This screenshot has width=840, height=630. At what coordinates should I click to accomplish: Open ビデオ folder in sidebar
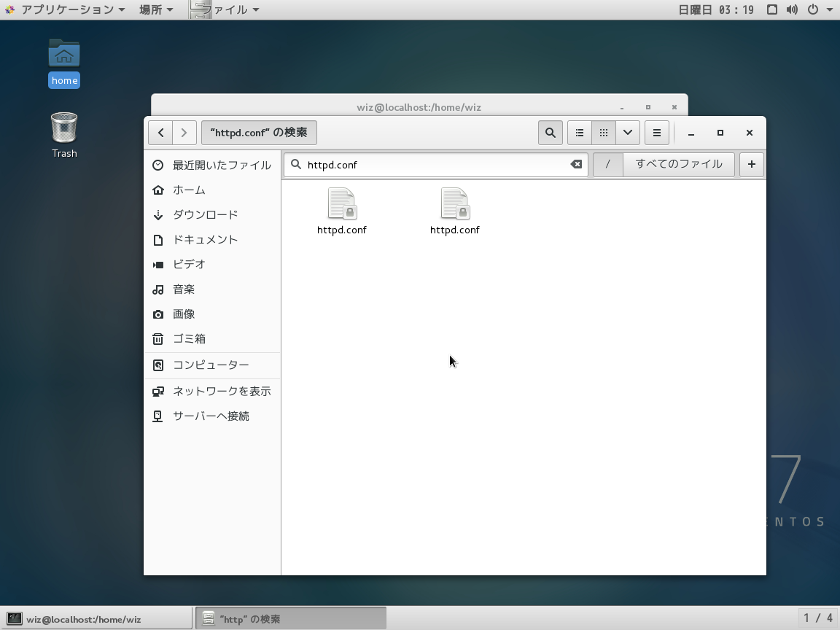[212, 265]
